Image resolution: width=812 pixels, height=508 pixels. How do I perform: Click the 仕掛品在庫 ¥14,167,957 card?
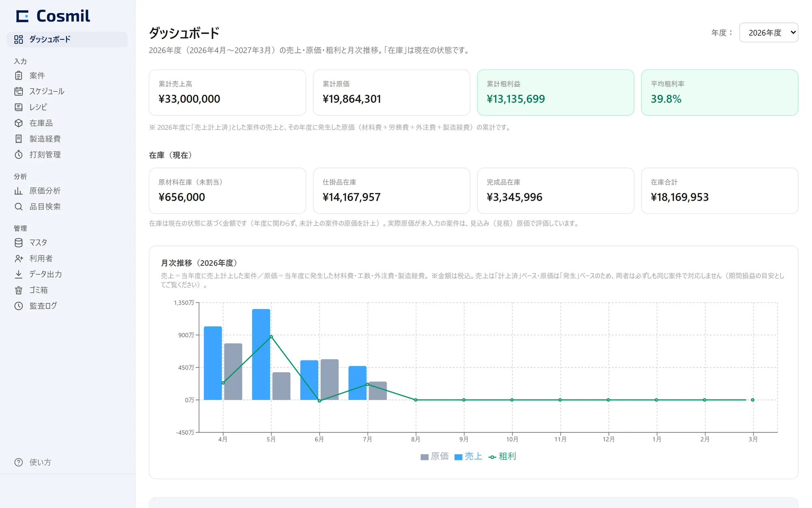click(391, 191)
